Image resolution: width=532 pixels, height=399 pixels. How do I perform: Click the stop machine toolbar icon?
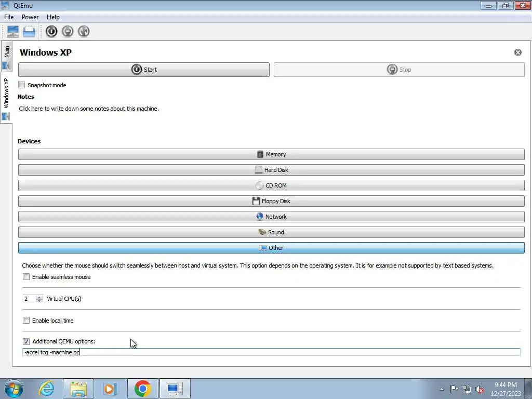click(68, 32)
